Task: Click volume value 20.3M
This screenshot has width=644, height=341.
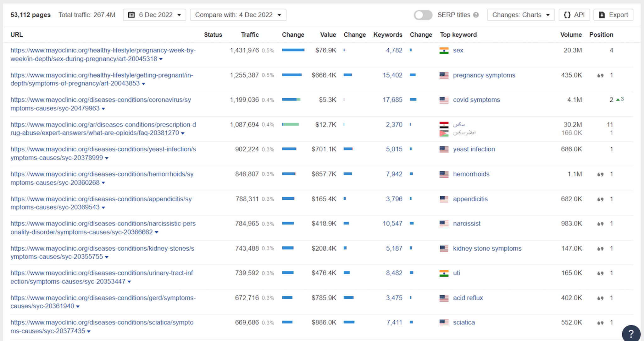Action: coord(573,50)
